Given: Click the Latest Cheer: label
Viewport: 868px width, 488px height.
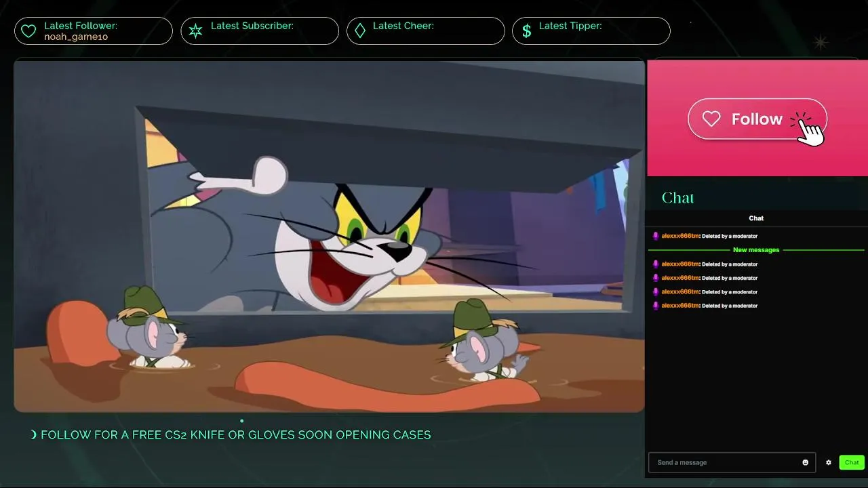Looking at the screenshot, I should tap(403, 26).
